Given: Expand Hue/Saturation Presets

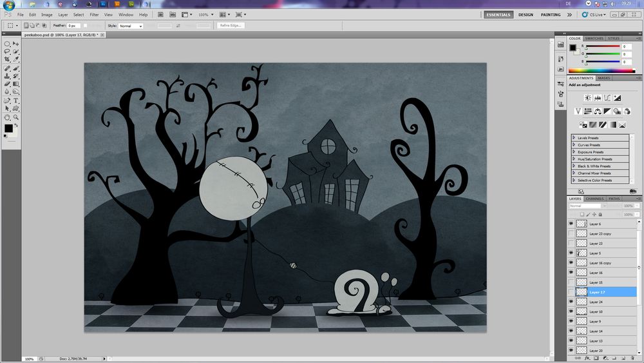Looking at the screenshot, I should (x=574, y=159).
